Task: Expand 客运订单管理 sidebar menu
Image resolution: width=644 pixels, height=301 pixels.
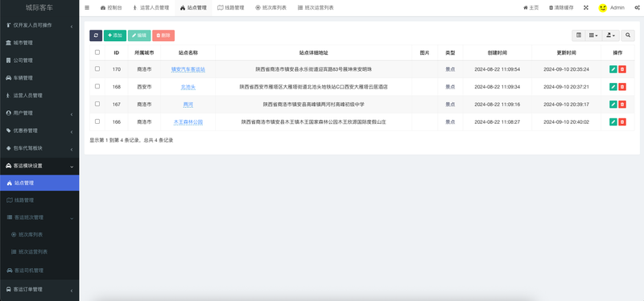Action: (x=39, y=290)
